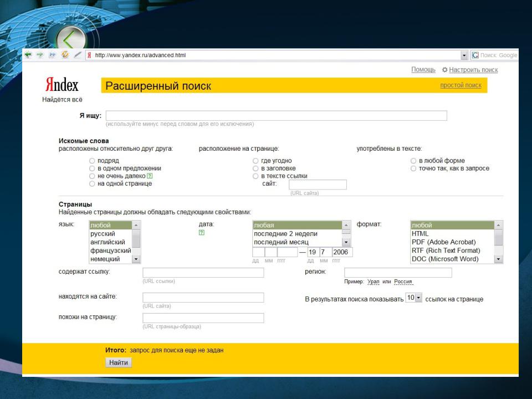This screenshot has height=399, width=532.
Task: Choose HTML in format list
Action: (453, 234)
